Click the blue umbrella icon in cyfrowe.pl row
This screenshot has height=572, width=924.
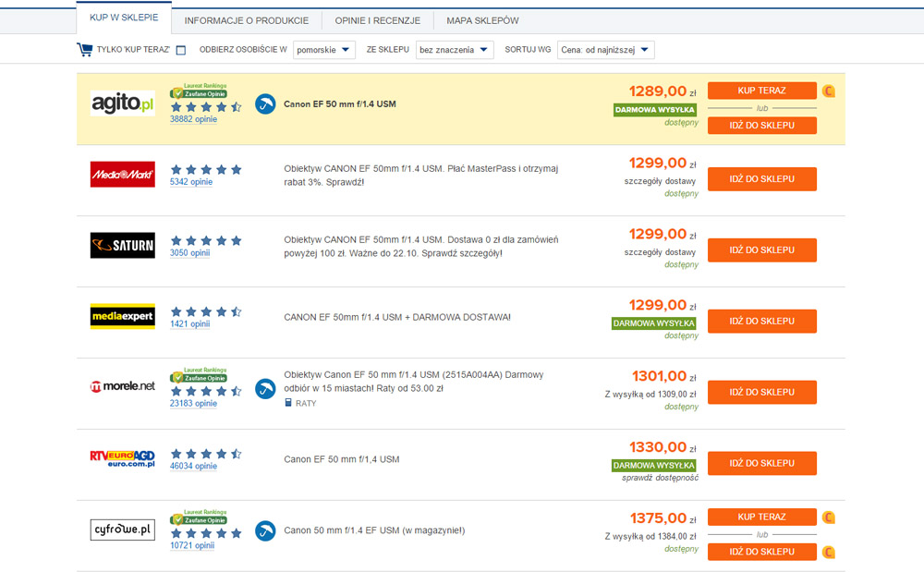[x=265, y=530]
